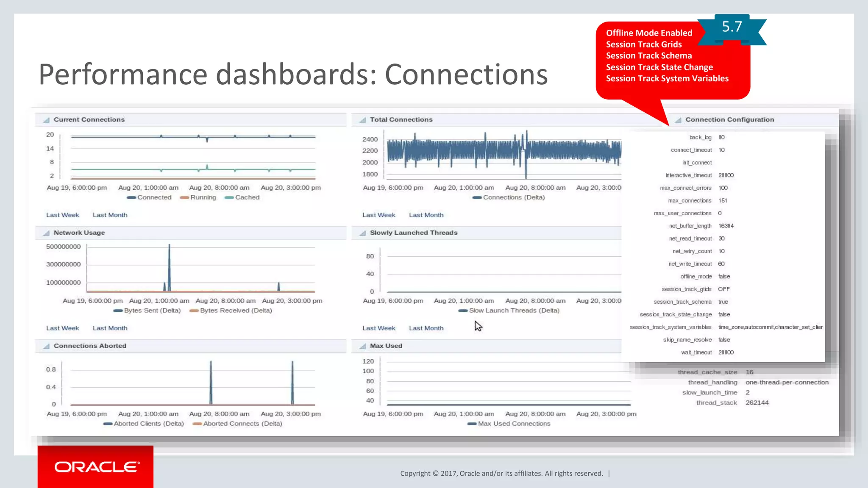Screen dimensions: 868x488
Task: Click the Total Connections panel title
Action: click(401, 120)
